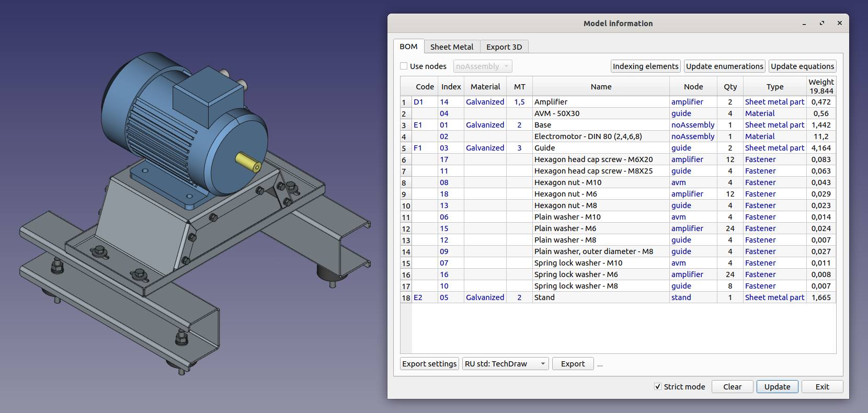Switch to the Sheet Metal tab

(452, 47)
